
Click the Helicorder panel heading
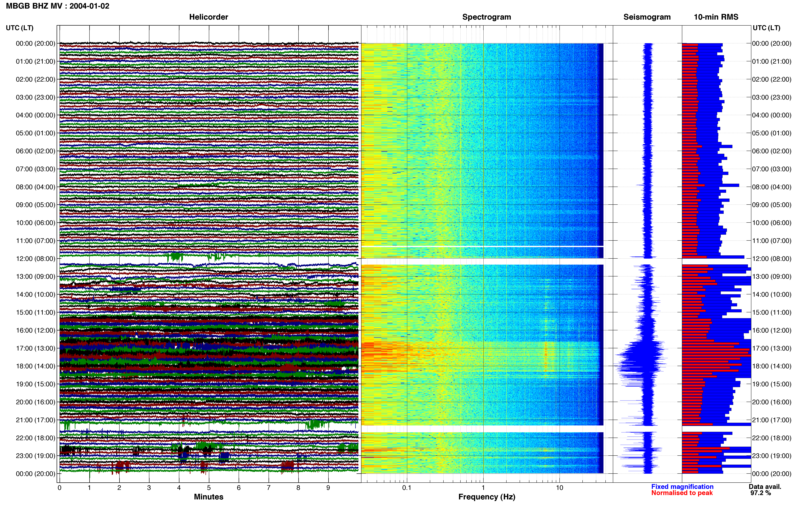[x=209, y=17]
